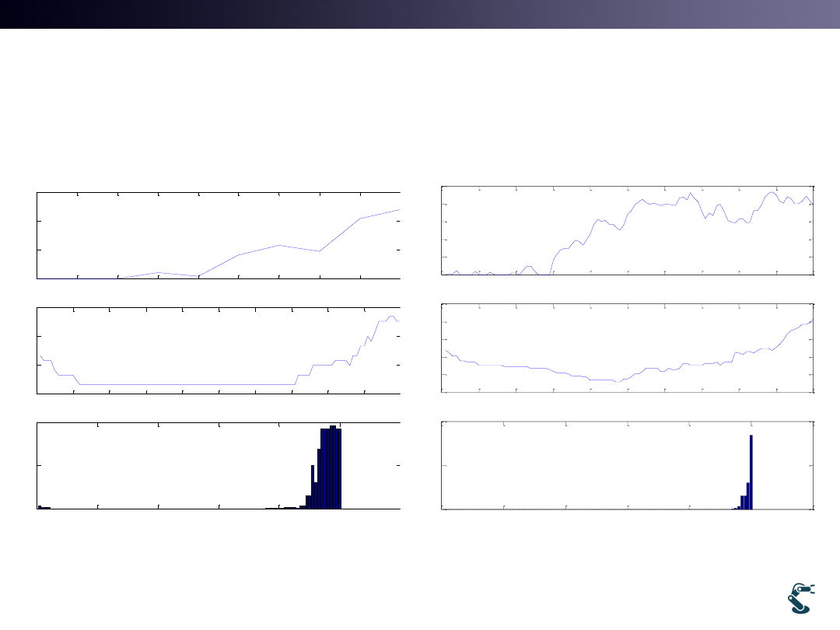
Task: Click the right end of the middle-right curve
Action: [812, 320]
